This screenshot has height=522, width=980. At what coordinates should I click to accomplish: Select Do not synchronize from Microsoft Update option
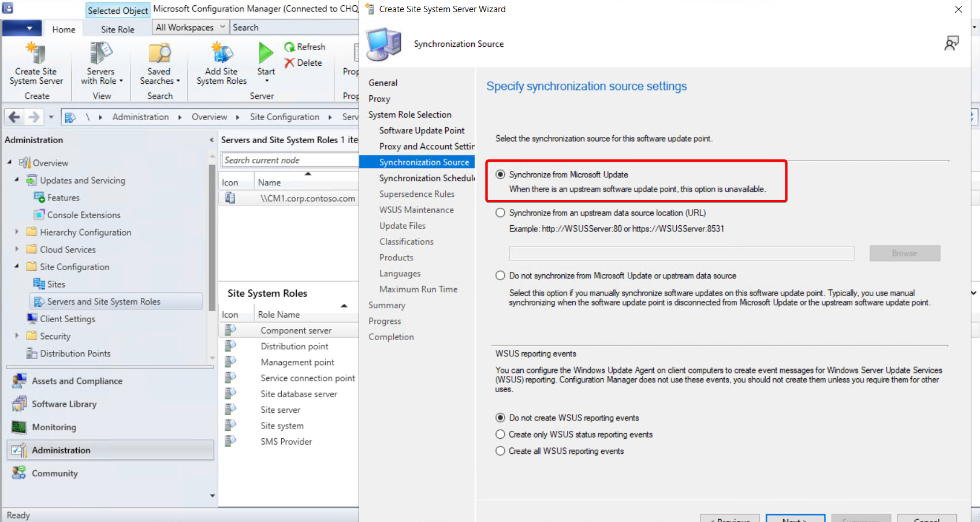coord(500,275)
